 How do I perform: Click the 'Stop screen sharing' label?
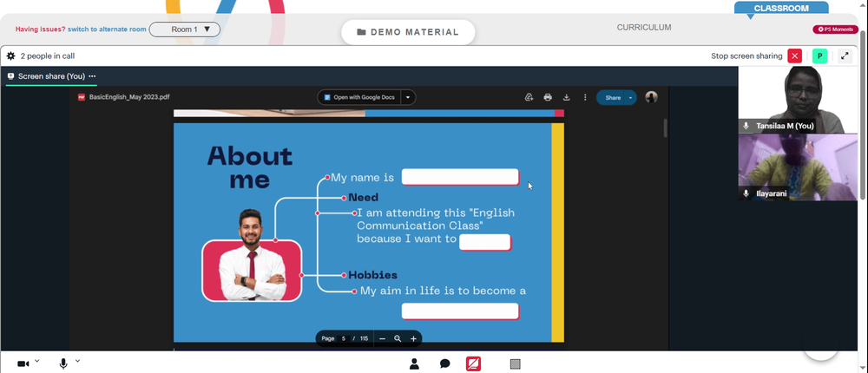pyautogui.click(x=746, y=56)
